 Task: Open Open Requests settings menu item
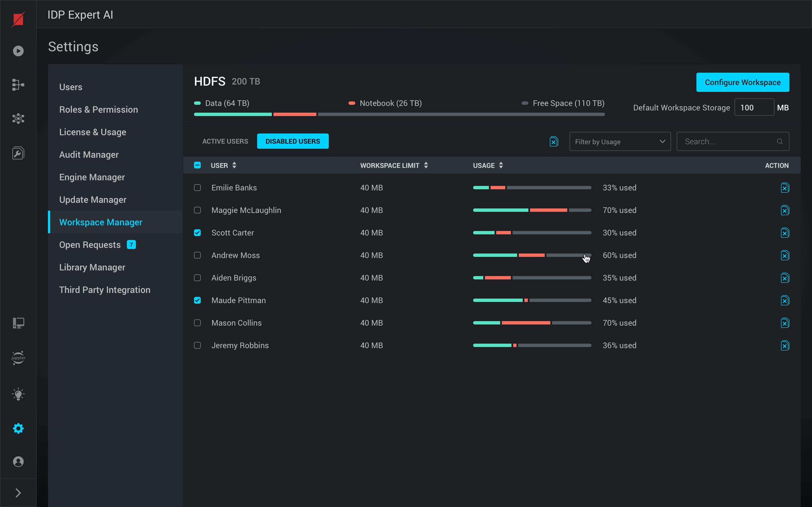click(90, 245)
